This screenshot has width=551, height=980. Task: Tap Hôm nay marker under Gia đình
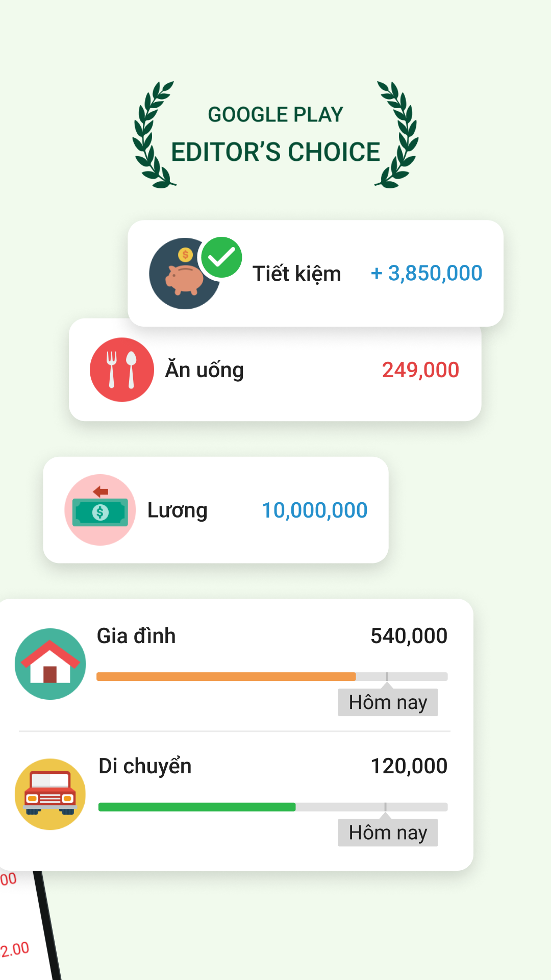pyautogui.click(x=388, y=702)
